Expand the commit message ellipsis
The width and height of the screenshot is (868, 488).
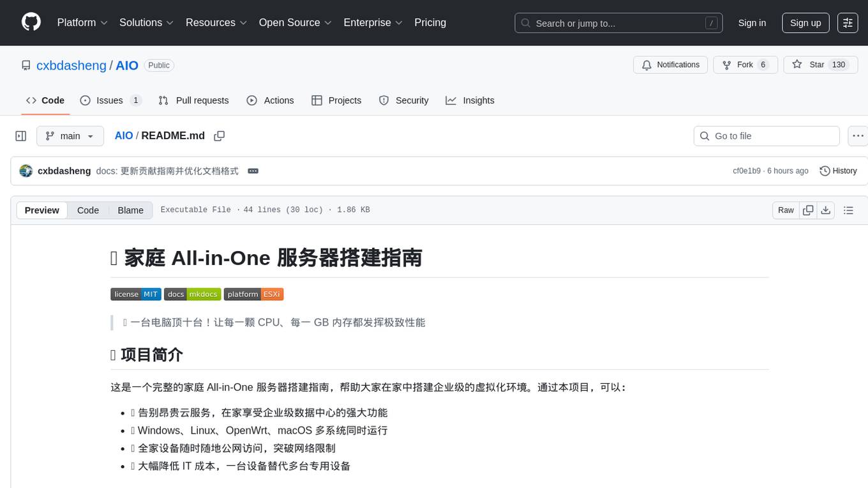point(253,171)
